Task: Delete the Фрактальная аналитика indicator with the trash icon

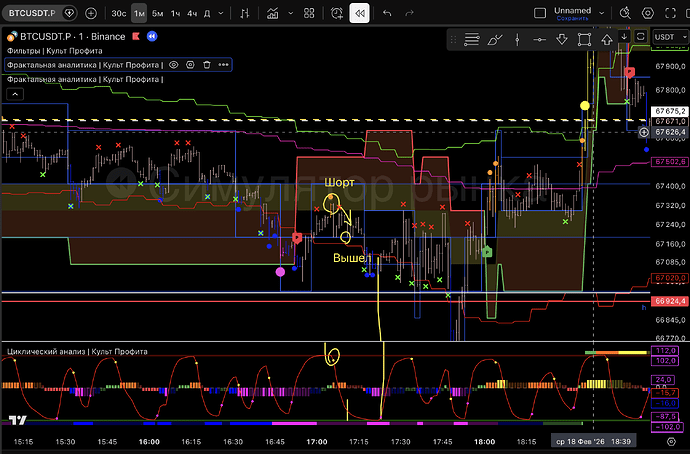Action: click(206, 64)
